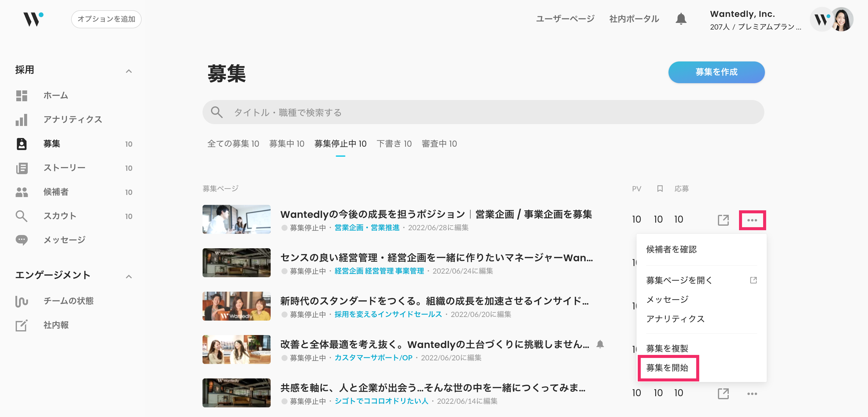Screen dimensions: 868x417
Task: Click the 募集 badge icon in the sidebar
Action: pos(22,144)
